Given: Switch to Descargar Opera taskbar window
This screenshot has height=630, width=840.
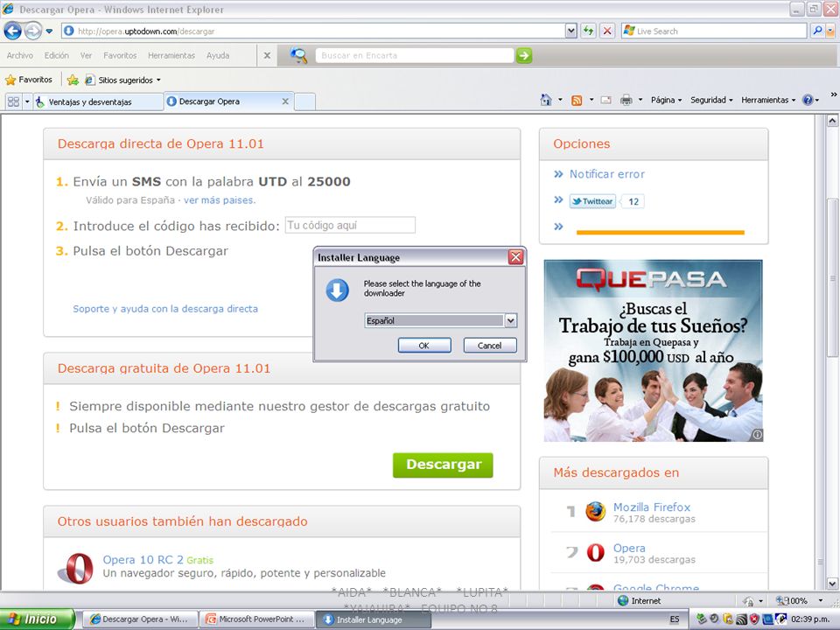Looking at the screenshot, I should pyautogui.click(x=141, y=619).
